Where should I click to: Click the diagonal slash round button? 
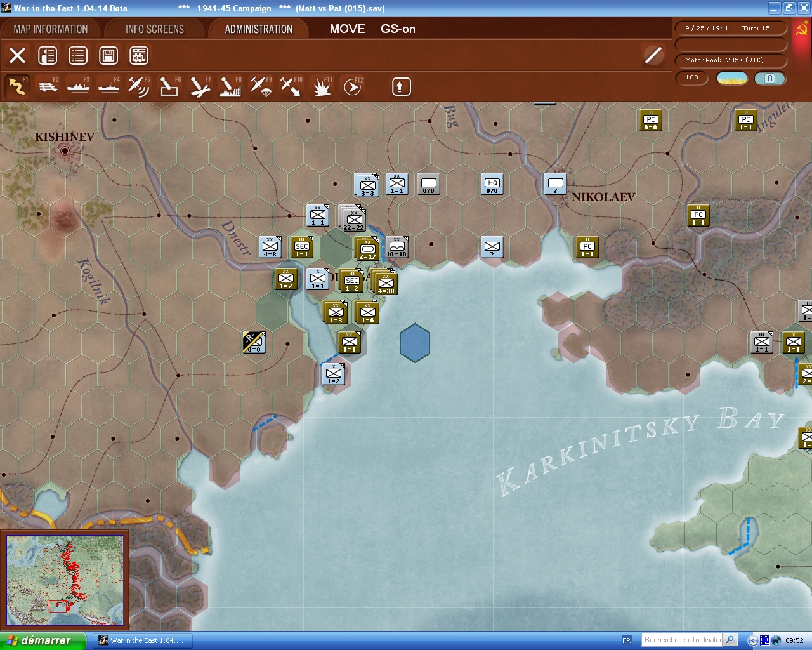tap(653, 55)
